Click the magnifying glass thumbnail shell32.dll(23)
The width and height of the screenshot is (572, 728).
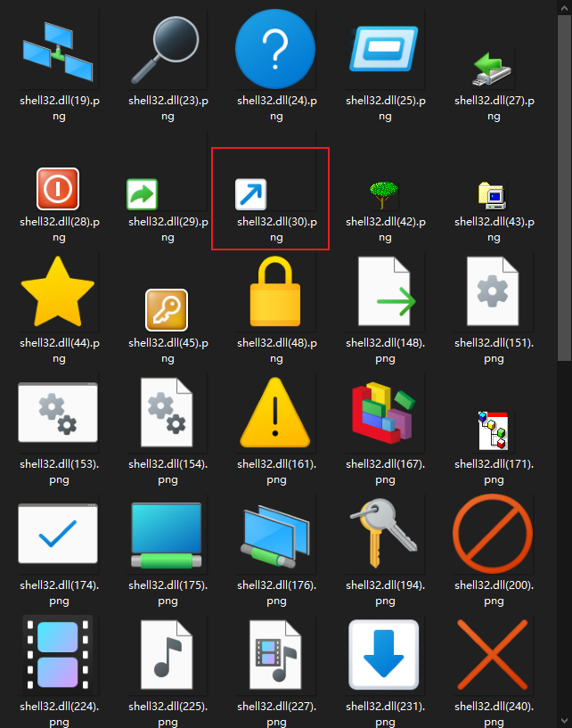(x=166, y=50)
